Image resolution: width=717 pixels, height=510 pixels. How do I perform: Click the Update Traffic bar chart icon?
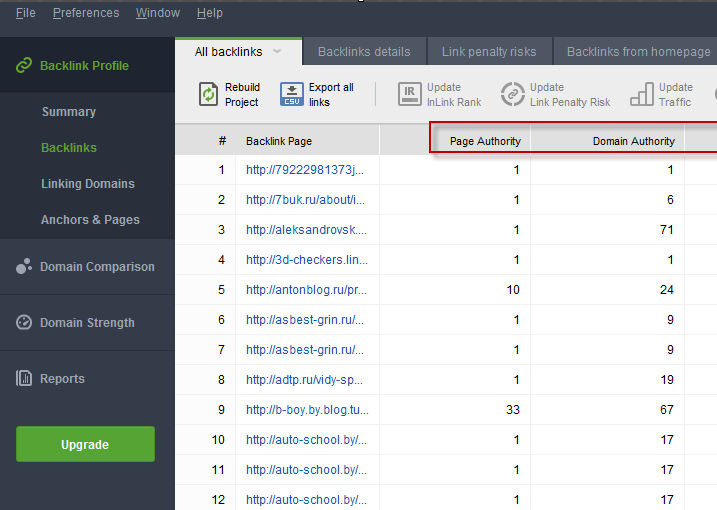(x=642, y=94)
